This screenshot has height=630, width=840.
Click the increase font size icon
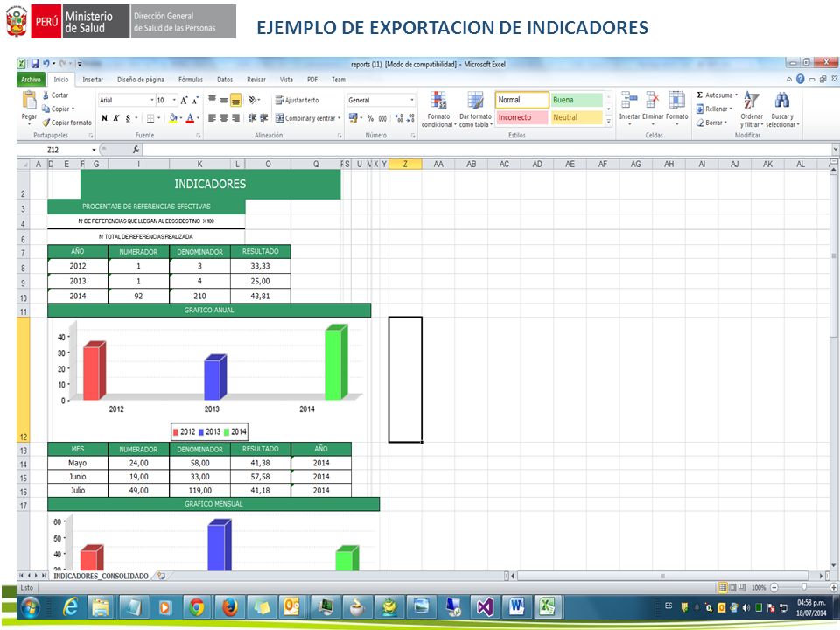pos(185,100)
